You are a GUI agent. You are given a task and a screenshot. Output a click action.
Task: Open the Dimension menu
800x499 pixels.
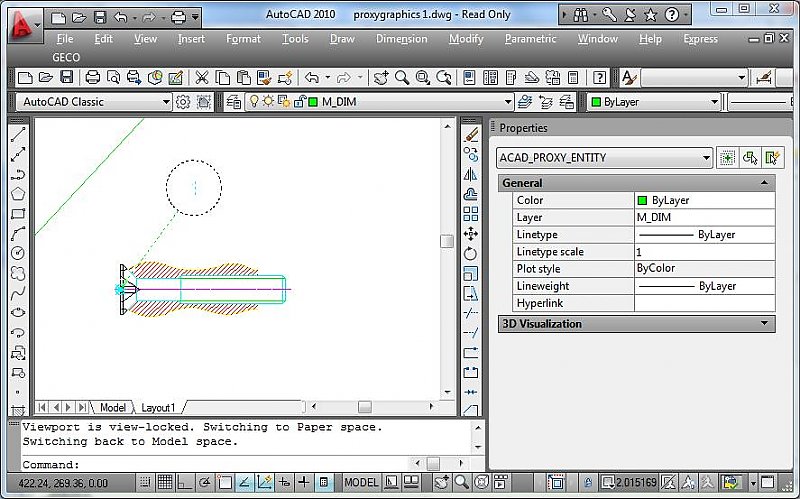[x=402, y=39]
